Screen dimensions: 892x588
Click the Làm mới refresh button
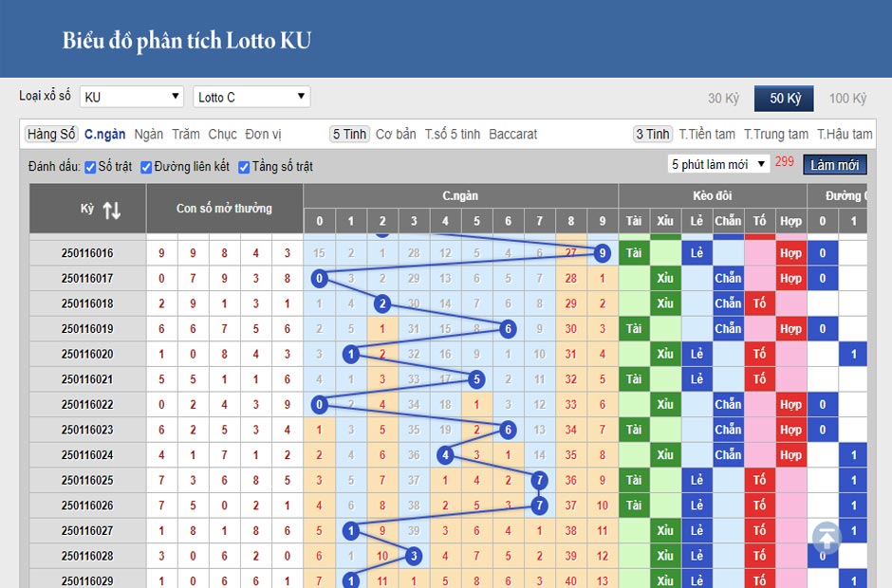coord(834,165)
